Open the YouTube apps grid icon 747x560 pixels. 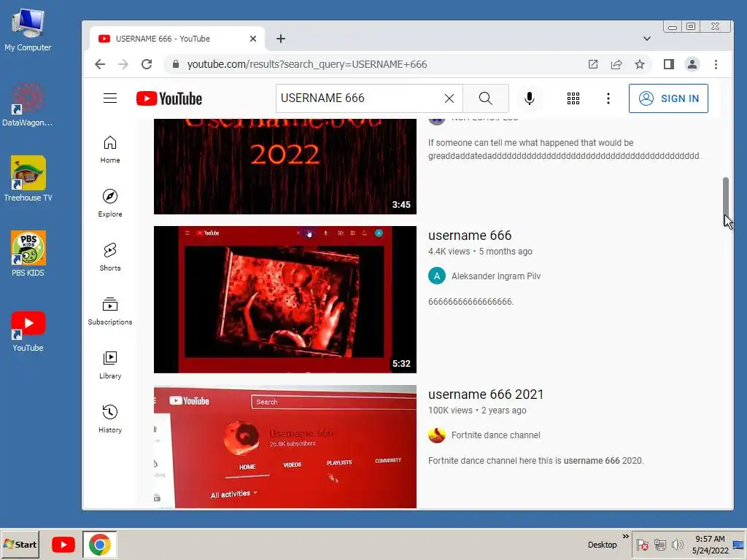573,98
